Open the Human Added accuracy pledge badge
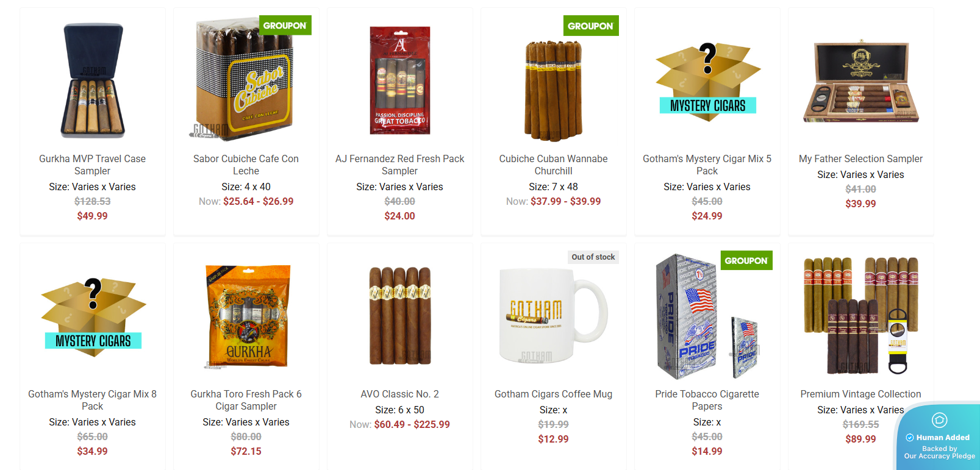The height and width of the screenshot is (470, 980). click(x=938, y=436)
